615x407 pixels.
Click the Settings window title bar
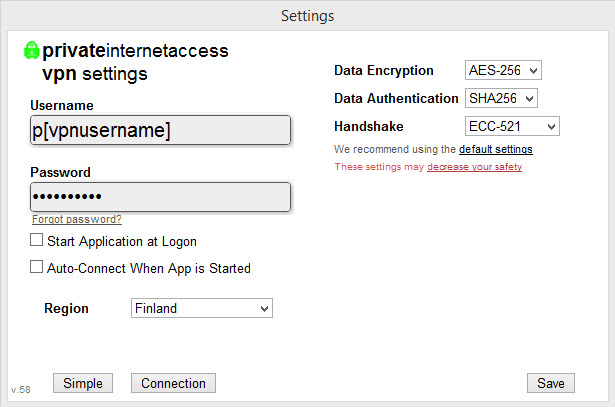tap(308, 16)
